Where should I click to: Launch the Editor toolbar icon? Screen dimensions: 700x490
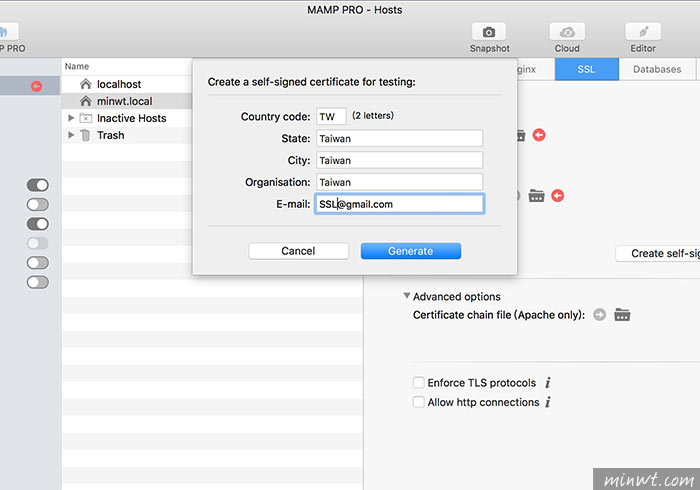643,32
